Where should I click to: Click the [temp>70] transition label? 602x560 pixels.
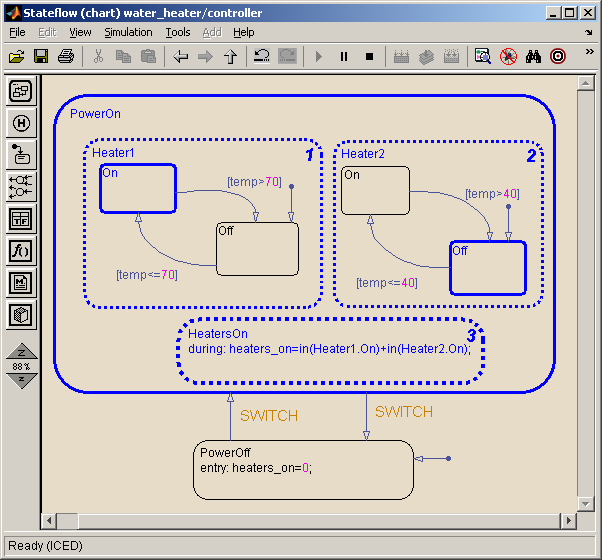254,182
